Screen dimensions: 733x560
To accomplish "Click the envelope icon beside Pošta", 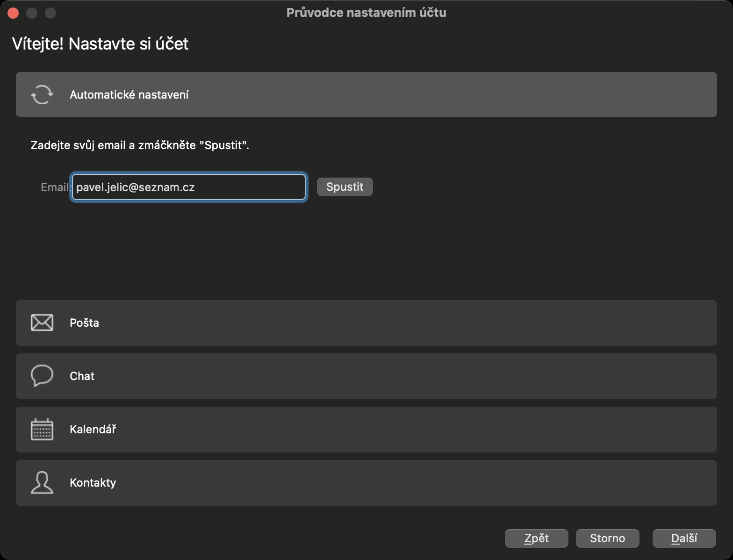I will [42, 323].
